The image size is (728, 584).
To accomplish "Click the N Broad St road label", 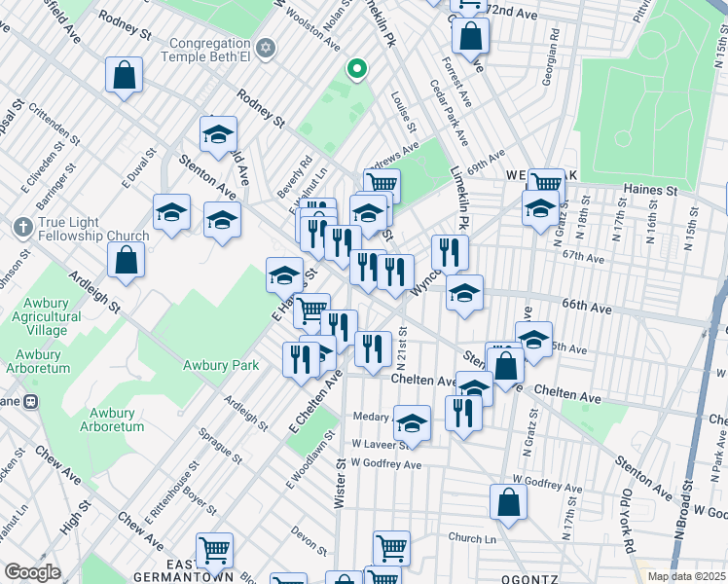I will click(683, 510).
